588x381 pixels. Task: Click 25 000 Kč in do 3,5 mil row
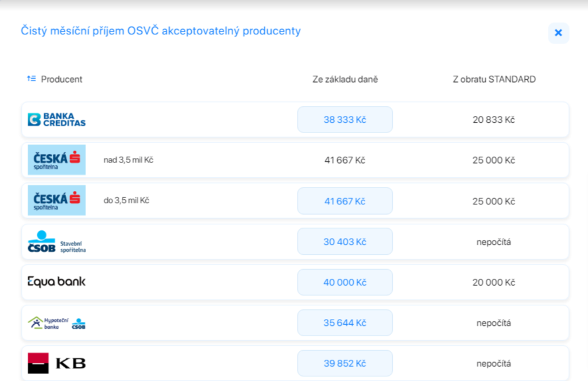pos(493,201)
